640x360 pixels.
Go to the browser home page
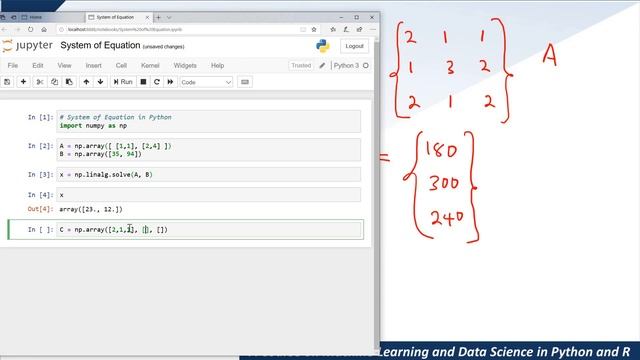point(44,29)
